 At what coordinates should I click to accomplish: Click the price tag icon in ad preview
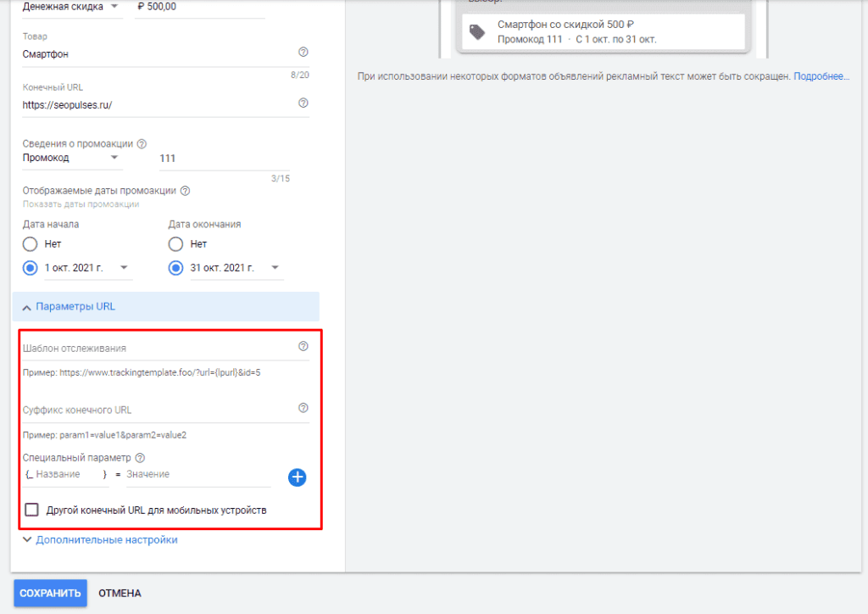[x=477, y=32]
